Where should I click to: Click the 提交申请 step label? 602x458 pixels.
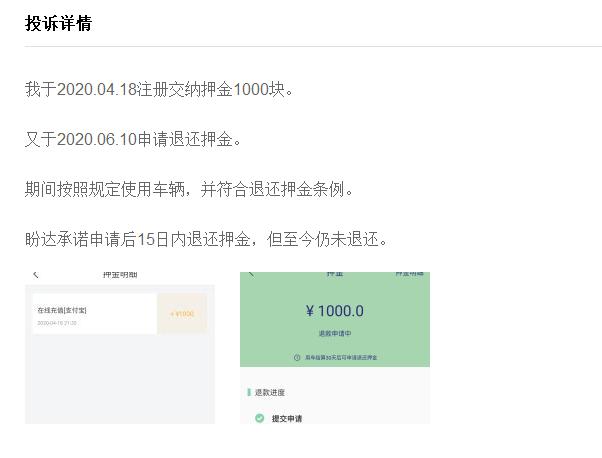click(288, 418)
